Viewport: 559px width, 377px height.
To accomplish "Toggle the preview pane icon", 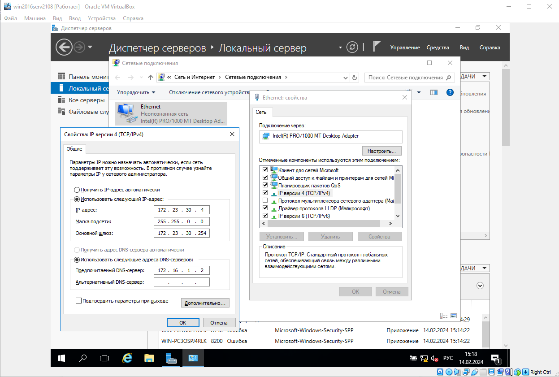I will coord(434,92).
